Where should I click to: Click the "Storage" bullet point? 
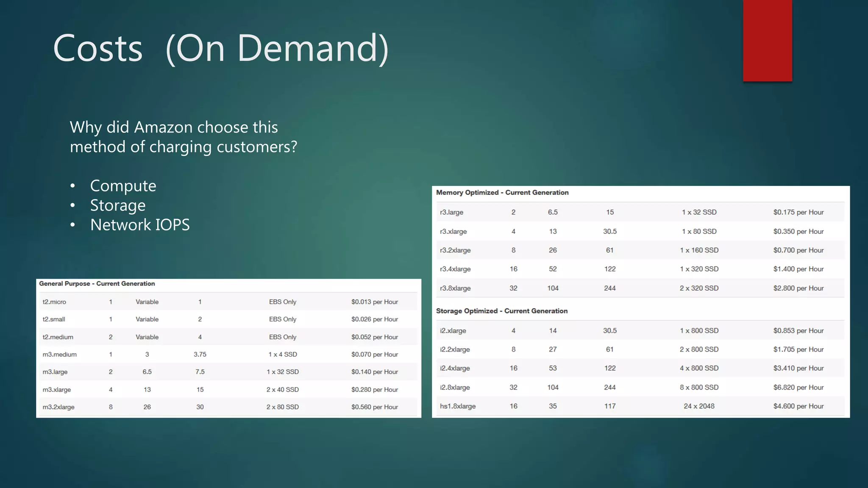coord(118,205)
